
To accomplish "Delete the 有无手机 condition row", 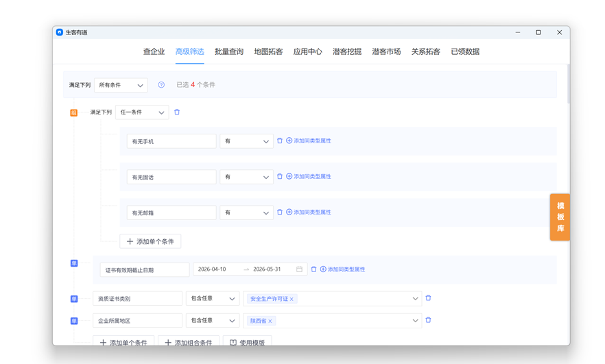I will coord(280,141).
